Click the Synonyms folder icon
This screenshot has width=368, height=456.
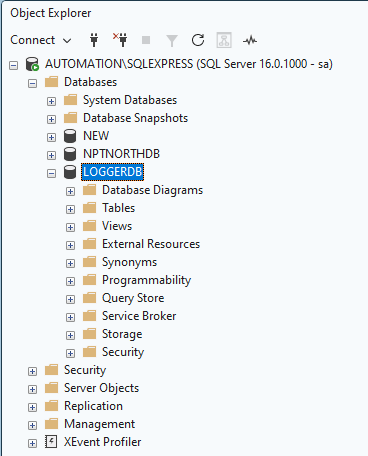click(89, 262)
